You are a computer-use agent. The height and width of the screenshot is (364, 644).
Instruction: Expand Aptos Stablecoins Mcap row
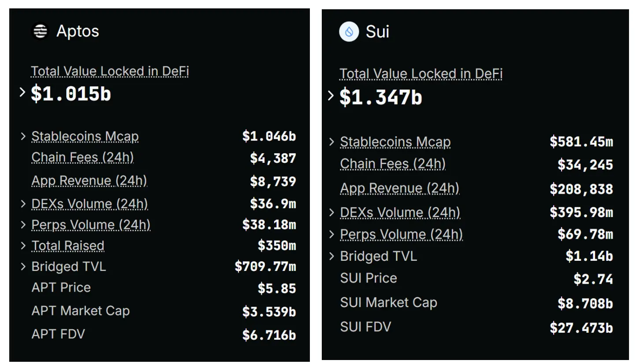tap(23, 136)
